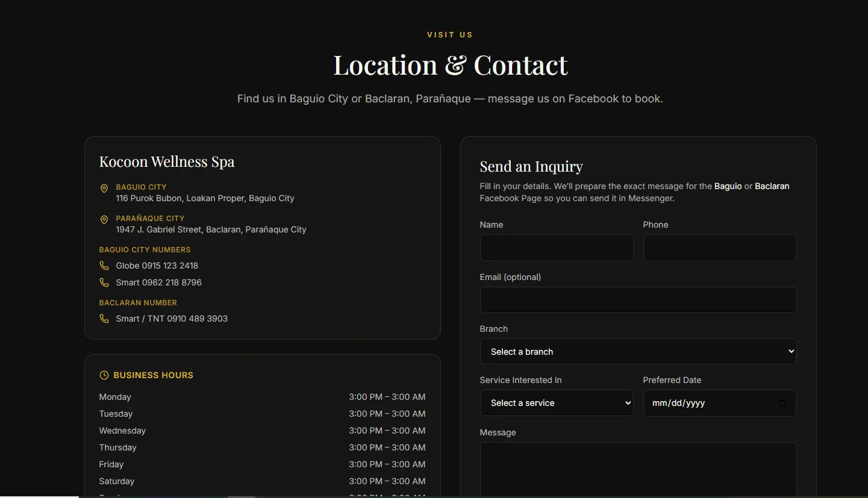This screenshot has width=868, height=498.
Task: Click the address 116 Purok Bubon, Loakan Proper
Action: pyautogui.click(x=205, y=198)
